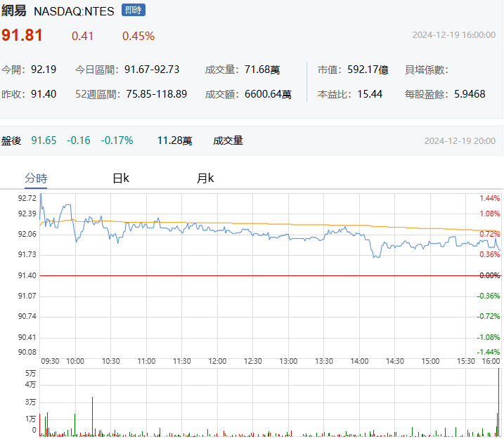Click the 0.00% baseline axis label
504x439 pixels.
489,275
